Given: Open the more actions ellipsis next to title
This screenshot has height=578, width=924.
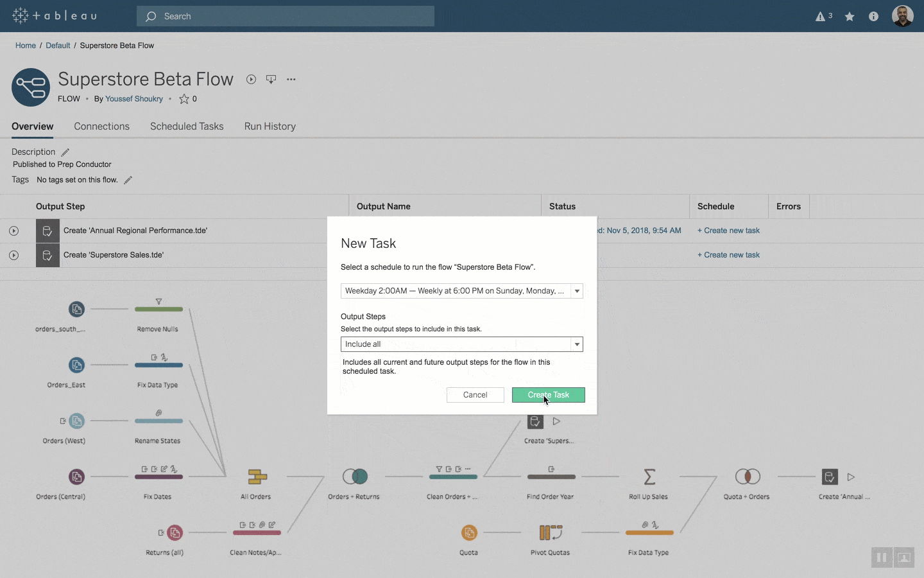Looking at the screenshot, I should (x=291, y=79).
